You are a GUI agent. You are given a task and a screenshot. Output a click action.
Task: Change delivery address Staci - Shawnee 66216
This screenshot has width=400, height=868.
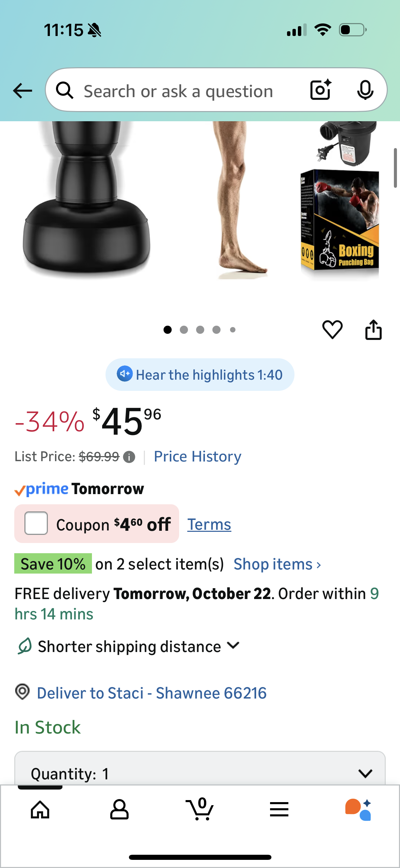click(151, 693)
